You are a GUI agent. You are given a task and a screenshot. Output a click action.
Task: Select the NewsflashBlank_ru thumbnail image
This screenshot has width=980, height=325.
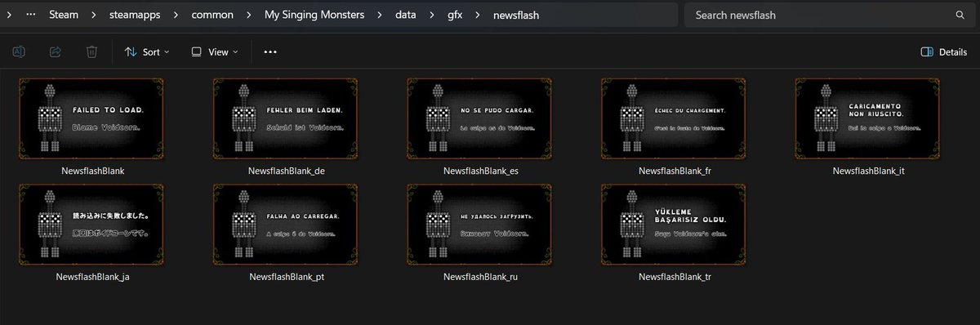tap(480, 225)
